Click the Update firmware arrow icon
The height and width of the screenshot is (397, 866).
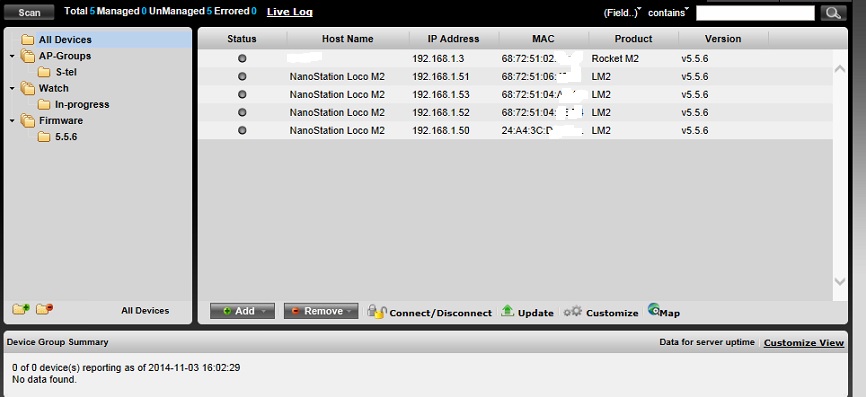pyautogui.click(x=508, y=311)
